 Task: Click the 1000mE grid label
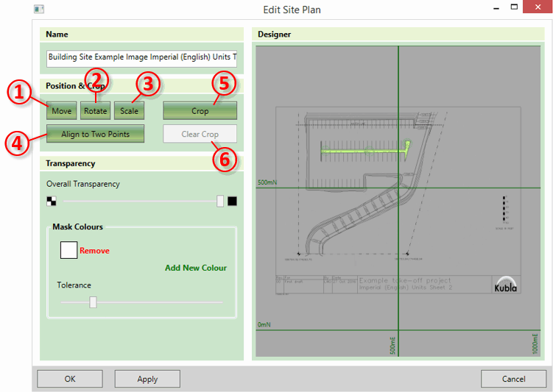click(535, 343)
